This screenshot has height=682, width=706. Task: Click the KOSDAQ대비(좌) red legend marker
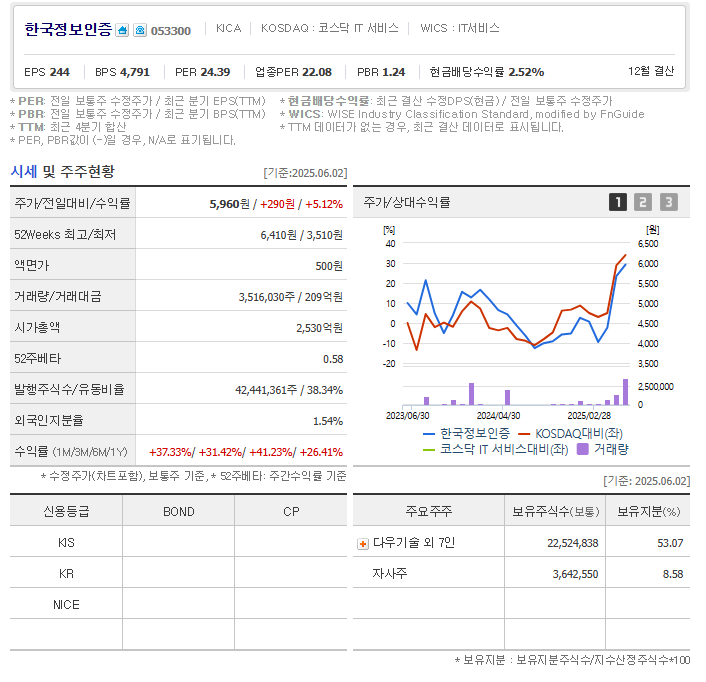tap(524, 434)
